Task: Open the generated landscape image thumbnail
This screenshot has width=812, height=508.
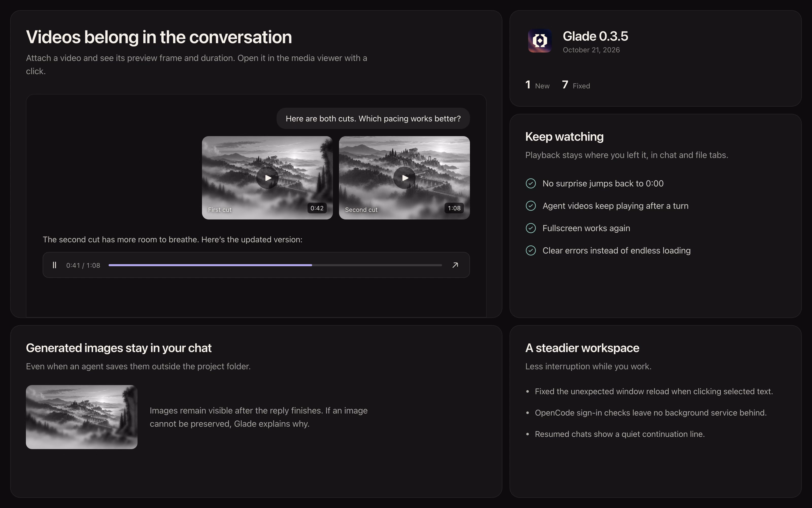Action: 81,417
